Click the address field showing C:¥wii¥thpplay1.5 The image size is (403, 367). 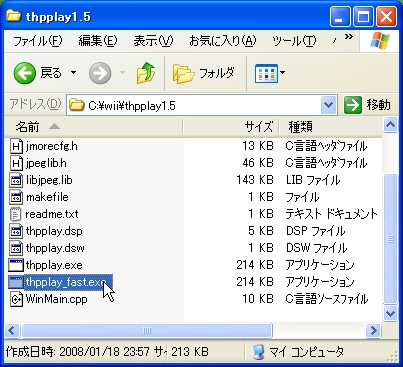click(x=194, y=106)
